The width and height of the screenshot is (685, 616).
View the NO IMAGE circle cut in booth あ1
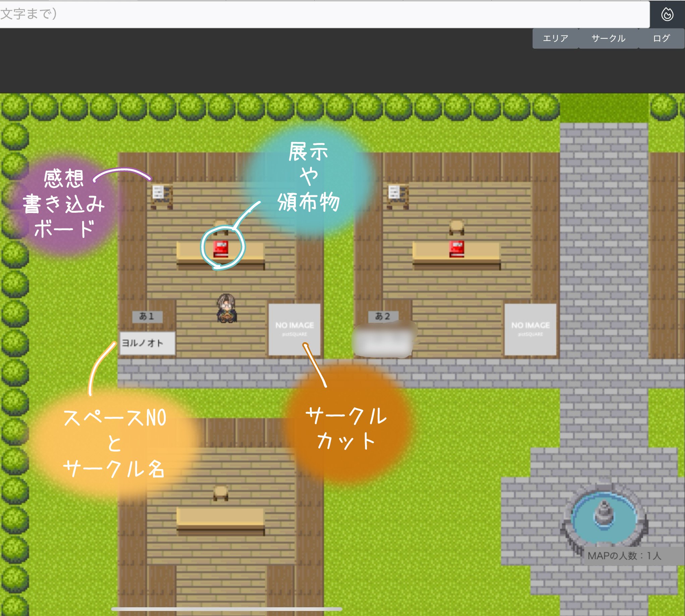coord(294,329)
